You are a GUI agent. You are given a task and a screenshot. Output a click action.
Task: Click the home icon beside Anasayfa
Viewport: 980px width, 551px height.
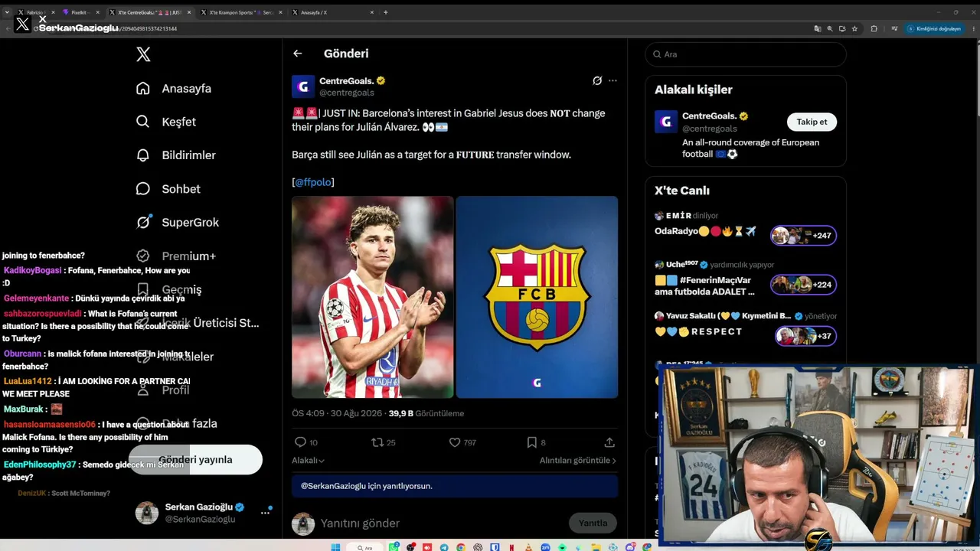(x=142, y=88)
